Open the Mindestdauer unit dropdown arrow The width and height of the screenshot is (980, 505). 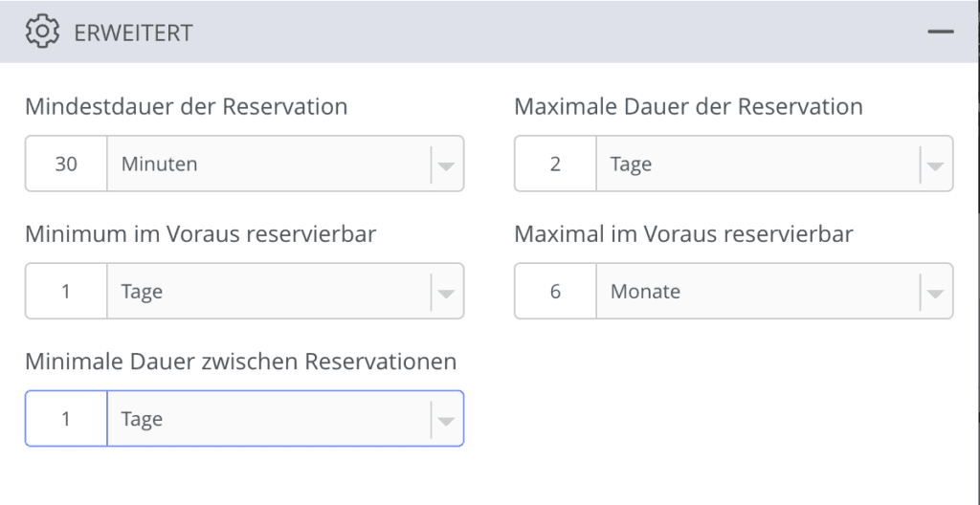[446, 165]
